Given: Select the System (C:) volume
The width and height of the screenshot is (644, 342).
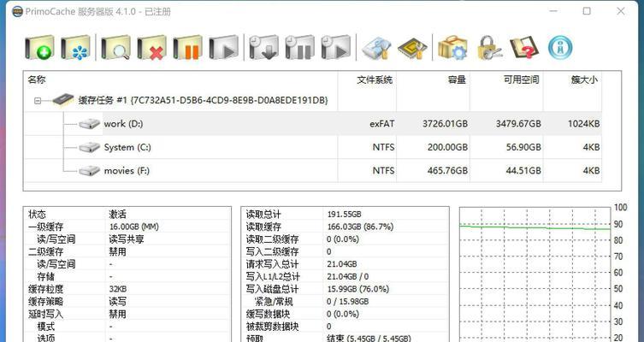Looking at the screenshot, I should (127, 147).
